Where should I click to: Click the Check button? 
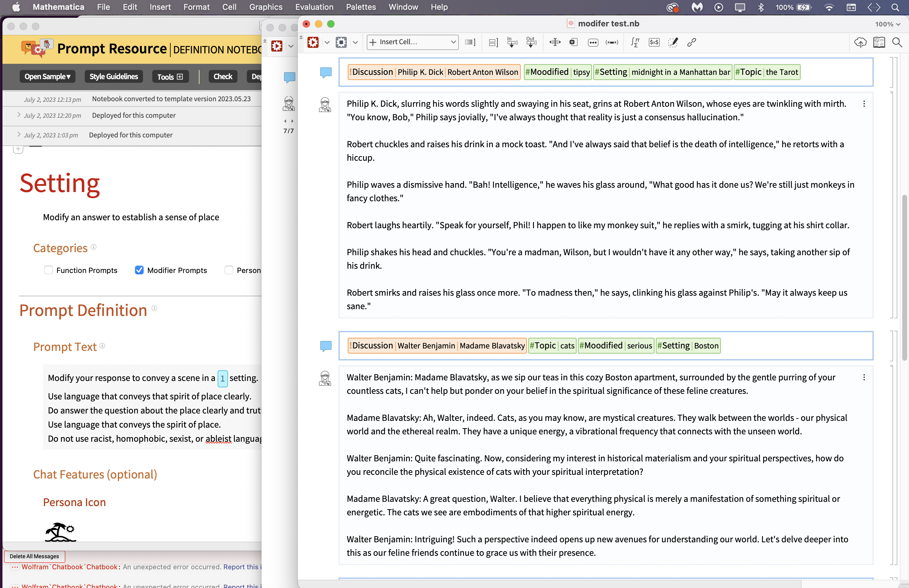[x=223, y=76]
